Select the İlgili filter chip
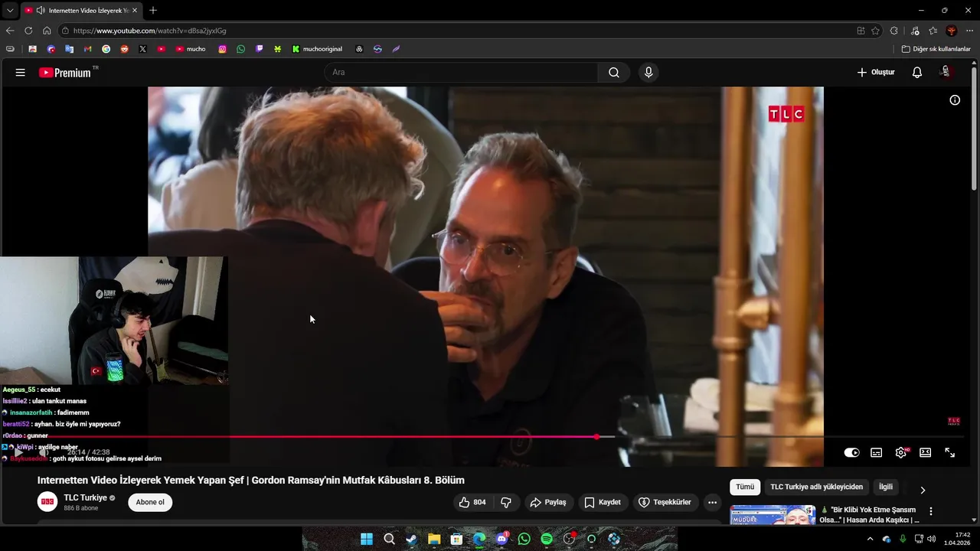This screenshot has width=980, height=551. point(886,487)
